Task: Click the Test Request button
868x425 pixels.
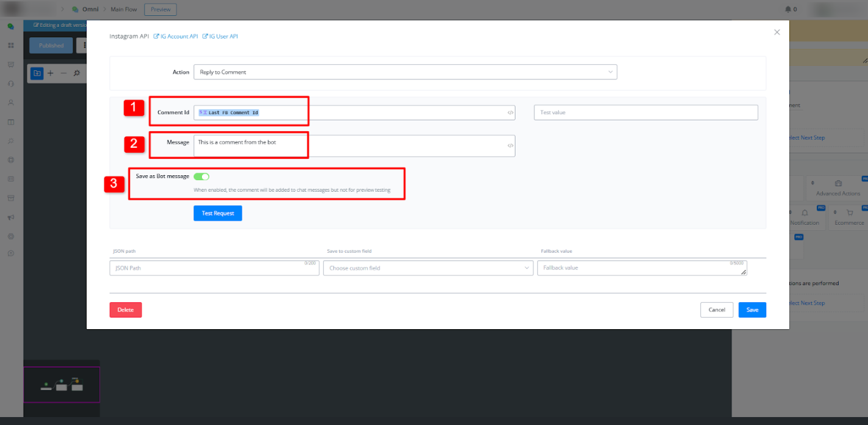Action: [x=218, y=213]
